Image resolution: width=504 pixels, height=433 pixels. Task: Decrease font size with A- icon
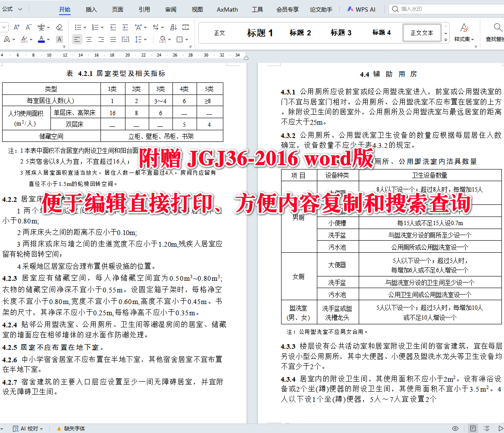click(28, 27)
